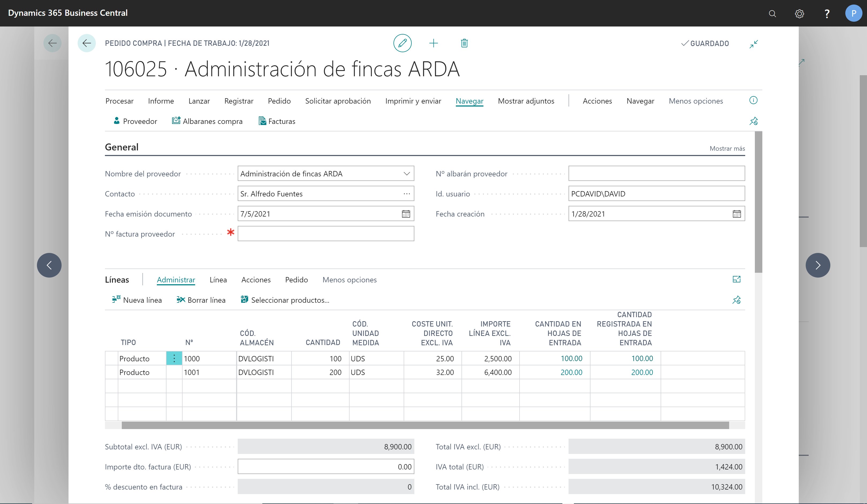Screen dimensions: 867x504
Task: Click the lines horizontal scrollbar
Action: [x=425, y=425]
